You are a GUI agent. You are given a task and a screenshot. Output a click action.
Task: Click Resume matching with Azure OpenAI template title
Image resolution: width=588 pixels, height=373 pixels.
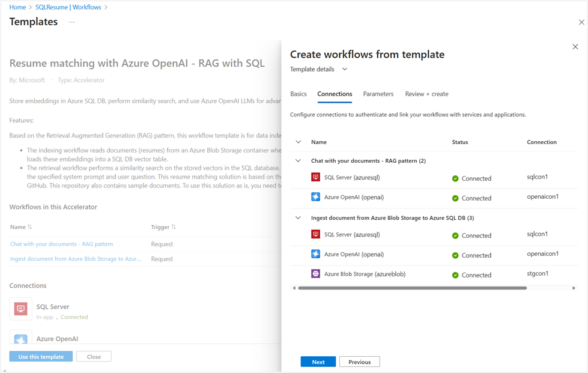pyautogui.click(x=137, y=63)
